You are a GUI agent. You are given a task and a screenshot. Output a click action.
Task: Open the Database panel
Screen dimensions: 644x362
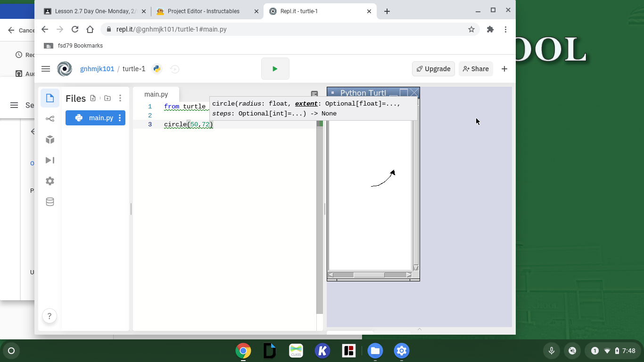tap(50, 201)
